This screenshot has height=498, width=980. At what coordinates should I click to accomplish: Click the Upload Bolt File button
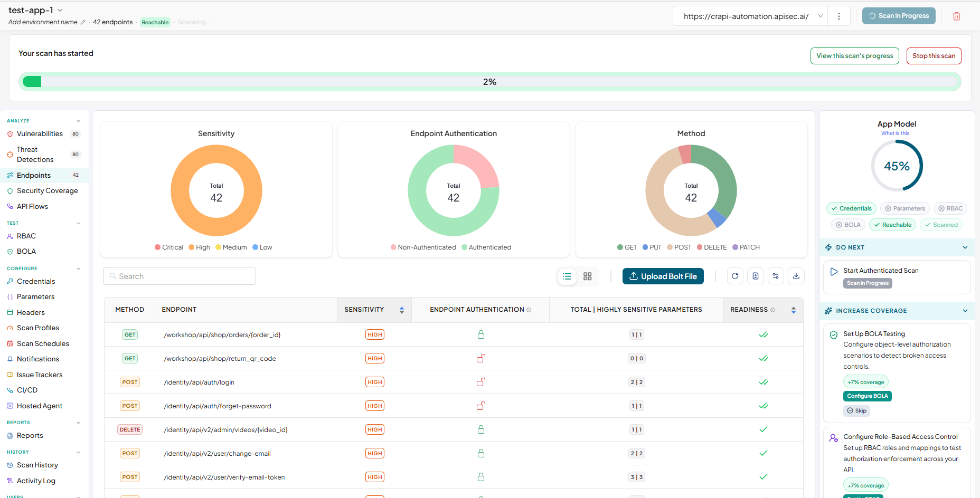point(663,276)
